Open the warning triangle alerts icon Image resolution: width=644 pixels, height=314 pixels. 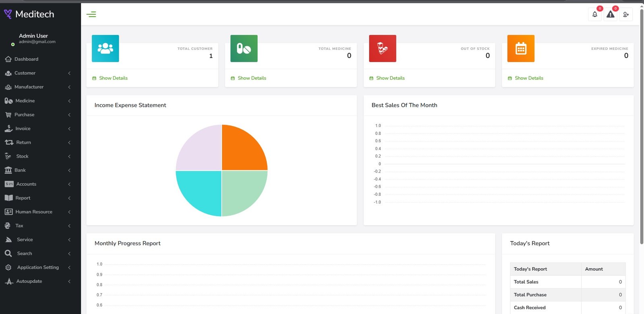click(x=610, y=14)
